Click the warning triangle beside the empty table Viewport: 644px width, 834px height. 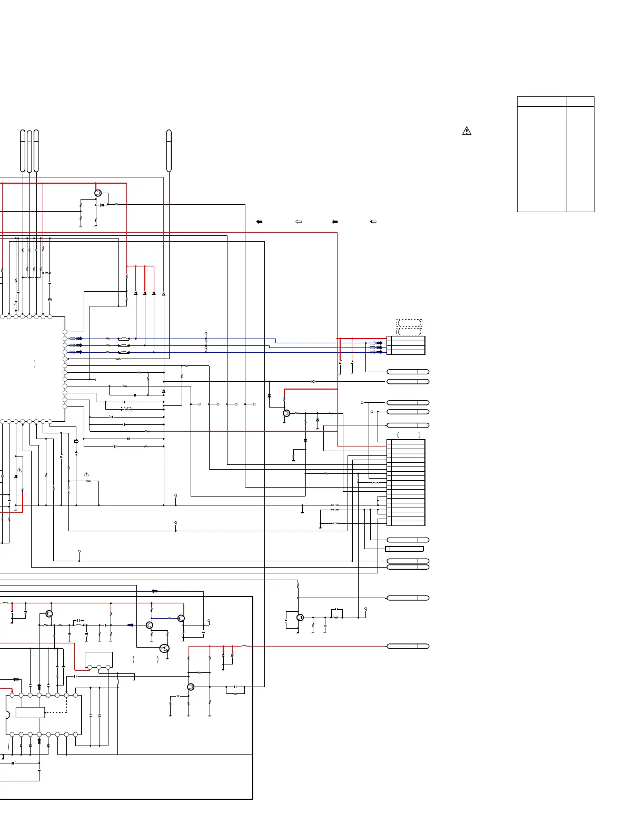pos(467,131)
